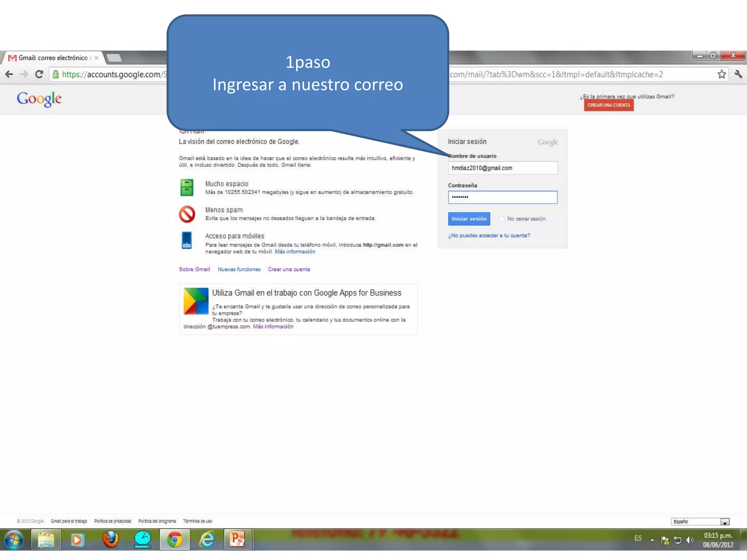Image resolution: width=747 pixels, height=560 pixels.
Task: Open Firefox from the taskbar
Action: click(111, 540)
